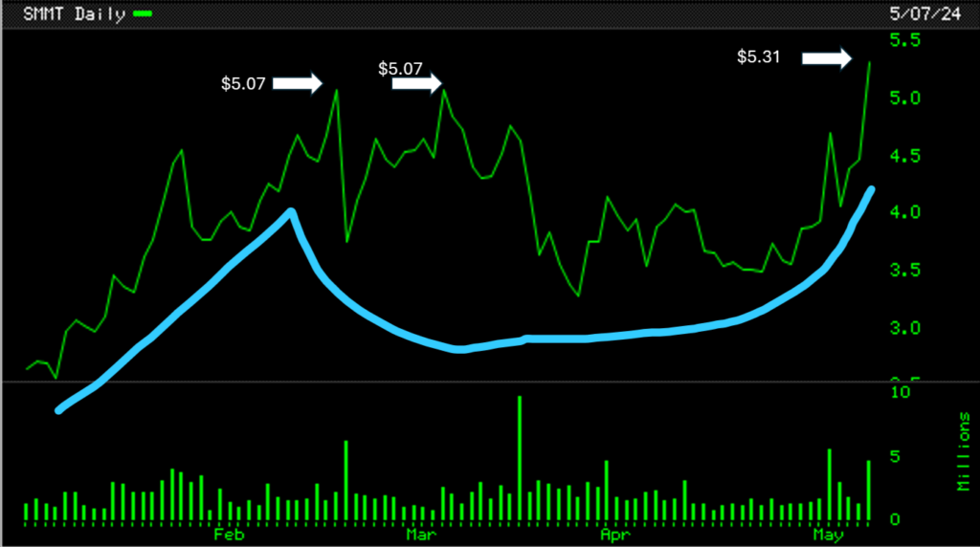Click the arrow beside the leftmost $5.07 label

click(298, 84)
